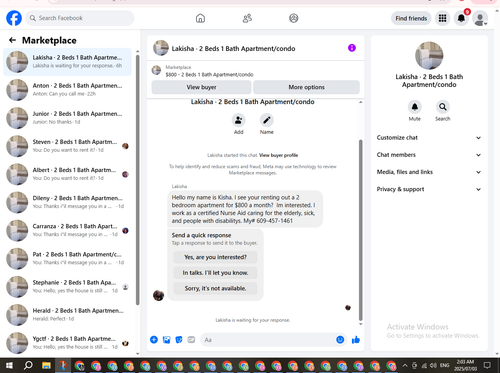Expand the Chat members section
This screenshot has width=500, height=373.
[429, 155]
